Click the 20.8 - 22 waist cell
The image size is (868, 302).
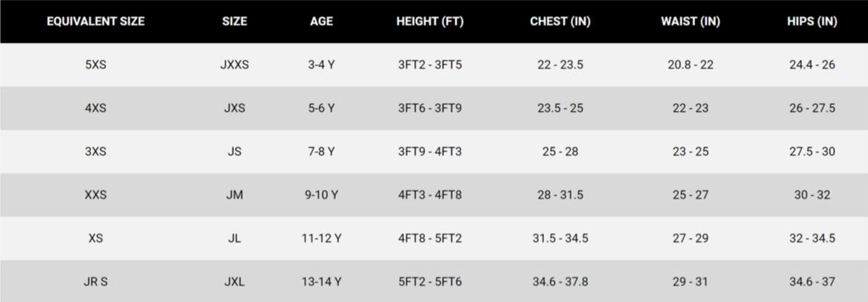(x=691, y=65)
